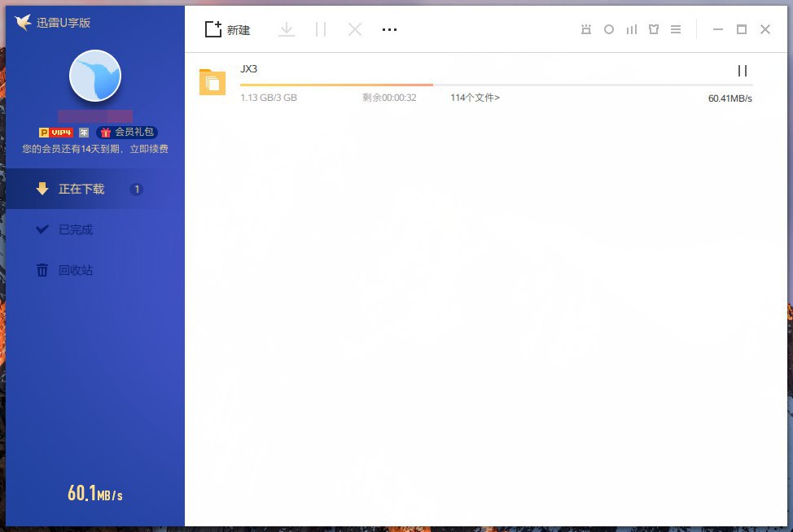793x532 pixels.
Task: Pause the JX3 download task
Action: (x=742, y=71)
